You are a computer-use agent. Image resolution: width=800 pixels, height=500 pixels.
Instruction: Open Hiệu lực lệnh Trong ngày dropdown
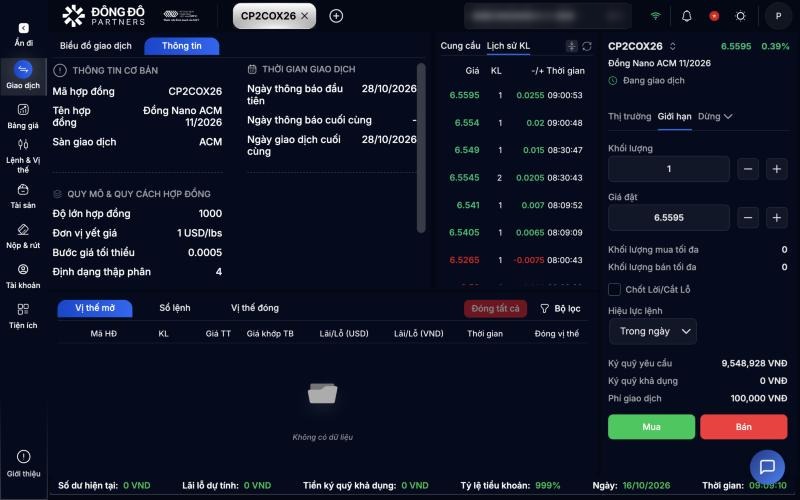coord(653,332)
